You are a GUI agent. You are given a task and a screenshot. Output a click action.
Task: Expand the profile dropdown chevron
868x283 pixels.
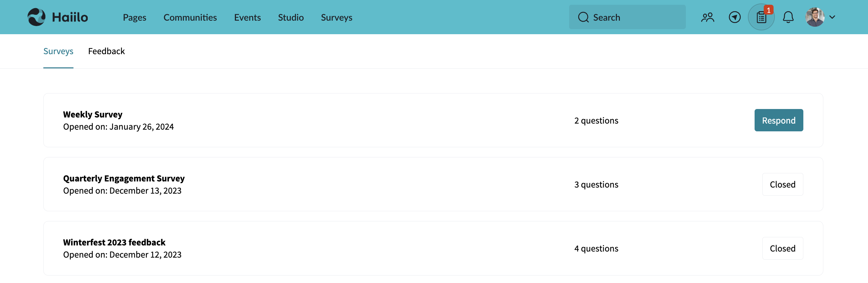click(832, 17)
